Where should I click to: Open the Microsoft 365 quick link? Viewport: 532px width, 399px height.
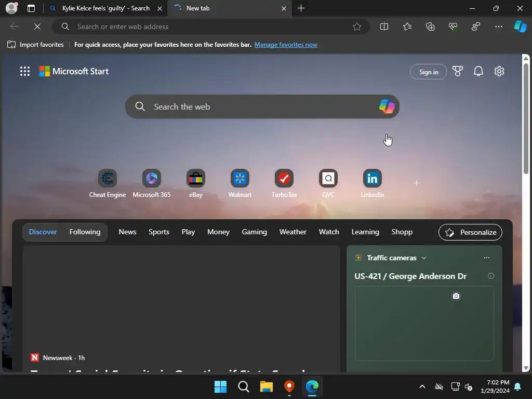point(151,183)
